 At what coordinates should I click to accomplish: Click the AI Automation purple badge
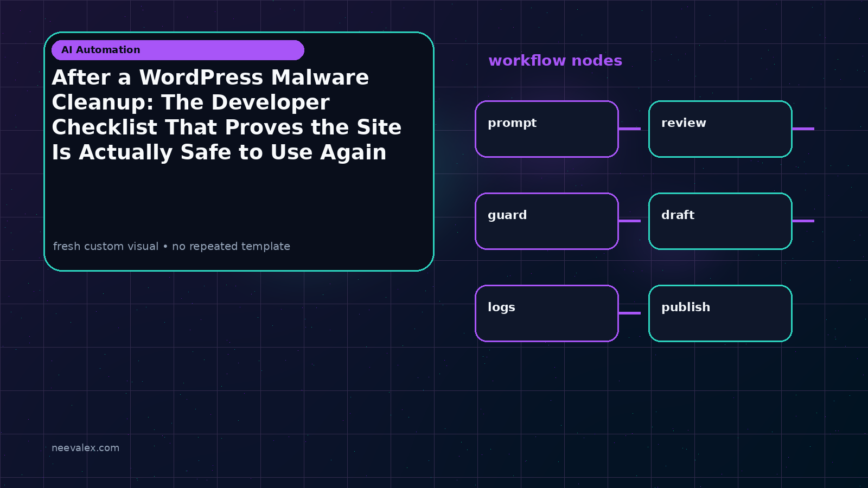coord(178,50)
